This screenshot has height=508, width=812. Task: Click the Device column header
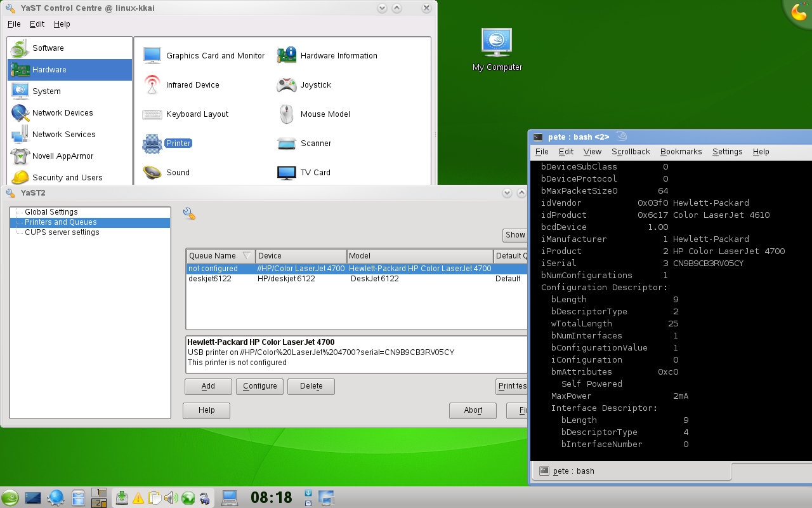pos(301,256)
